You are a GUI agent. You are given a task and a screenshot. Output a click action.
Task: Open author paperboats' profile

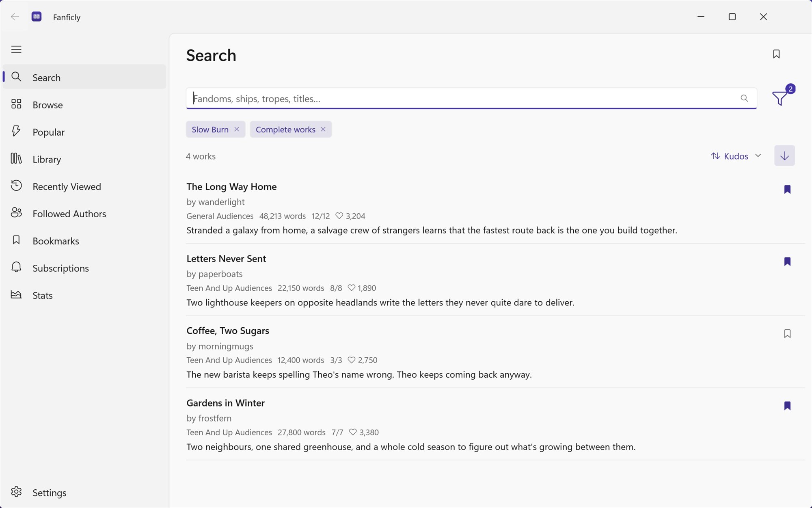click(220, 274)
